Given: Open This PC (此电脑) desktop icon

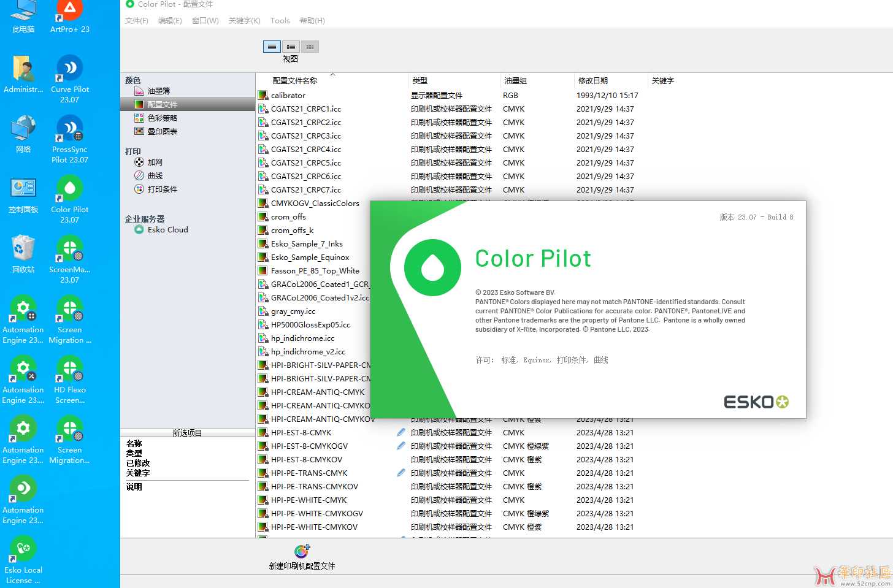Looking at the screenshot, I should [23, 17].
